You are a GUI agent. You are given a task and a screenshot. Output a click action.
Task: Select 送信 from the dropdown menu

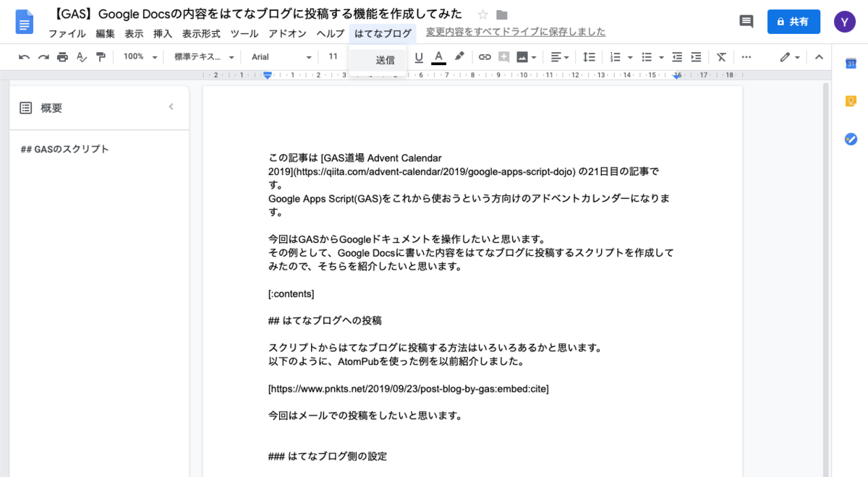(378, 61)
